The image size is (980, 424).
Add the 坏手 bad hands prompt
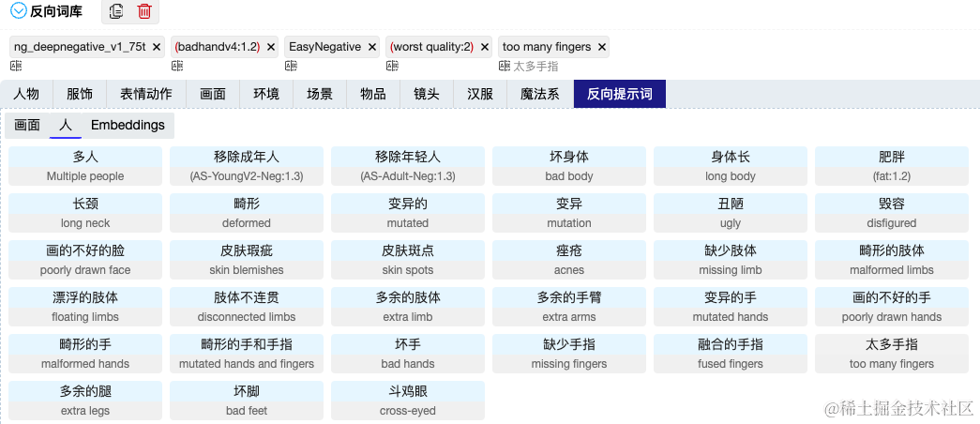408,354
